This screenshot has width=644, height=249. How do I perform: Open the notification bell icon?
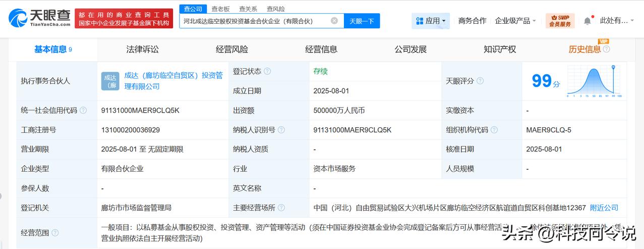coord(588,21)
